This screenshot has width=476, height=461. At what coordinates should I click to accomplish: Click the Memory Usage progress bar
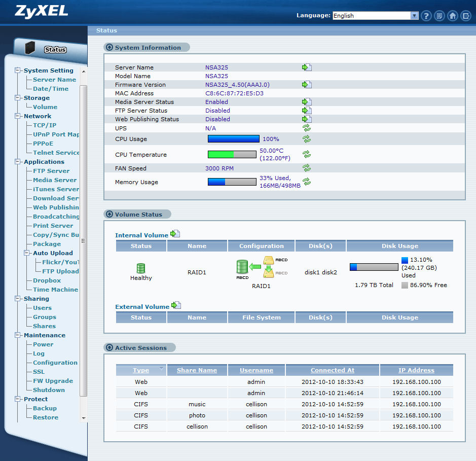coord(232,182)
